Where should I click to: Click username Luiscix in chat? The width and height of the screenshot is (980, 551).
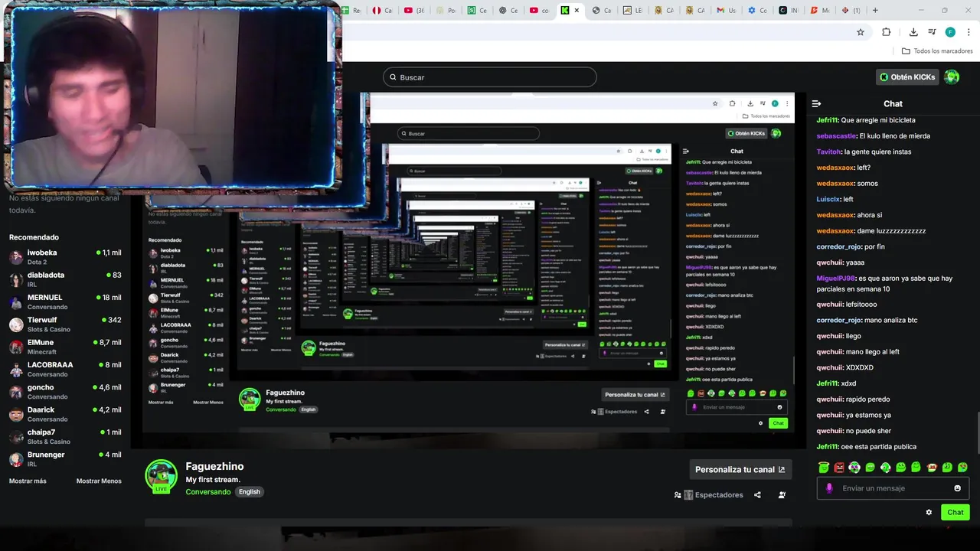pyautogui.click(x=828, y=199)
